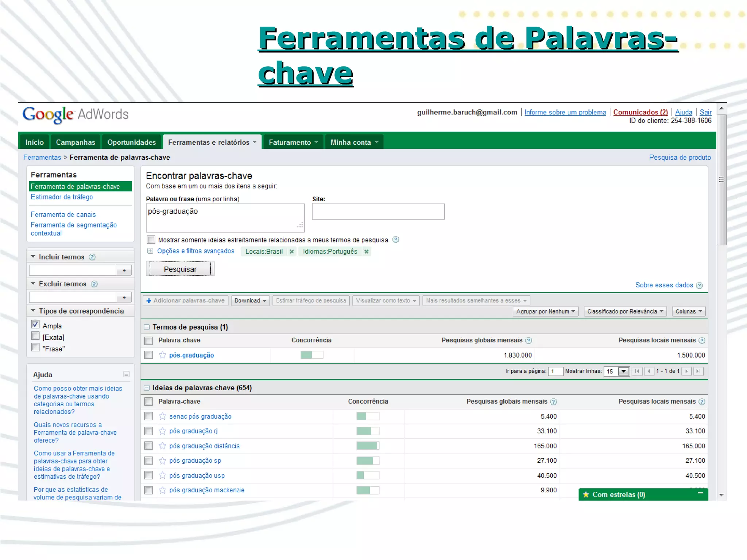Open the Download dropdown

(250, 300)
